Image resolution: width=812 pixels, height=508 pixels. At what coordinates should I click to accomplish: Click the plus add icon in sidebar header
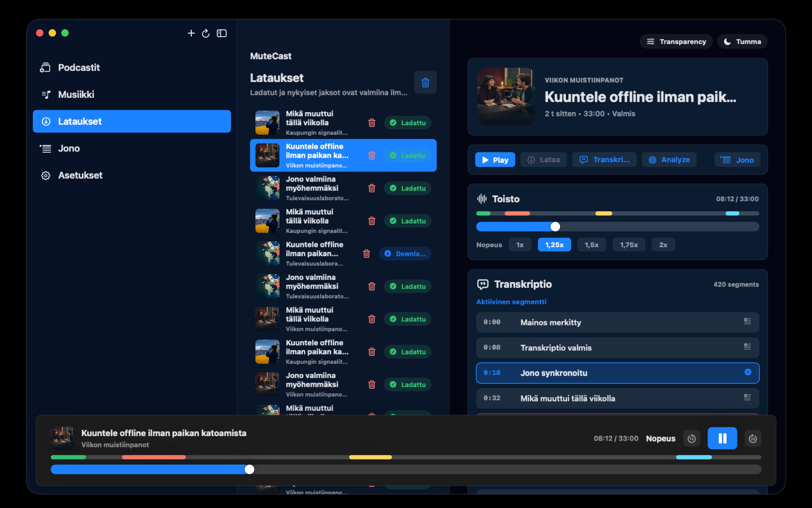click(191, 33)
